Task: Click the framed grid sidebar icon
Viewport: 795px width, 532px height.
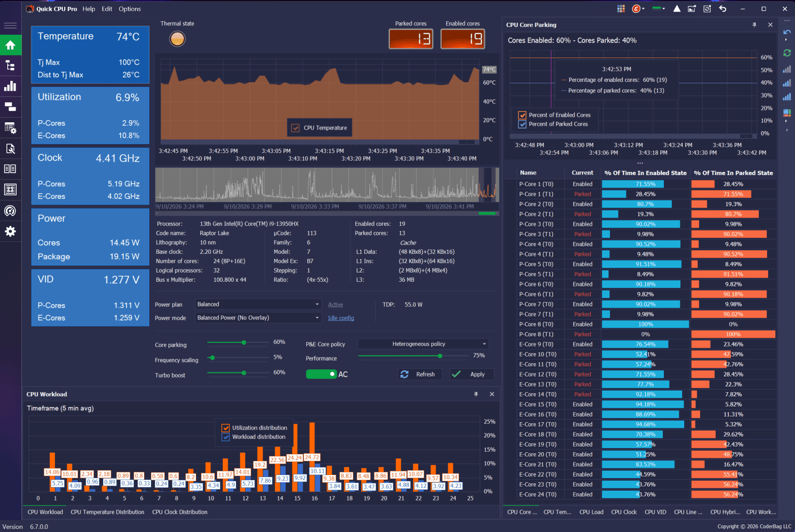Action: click(10, 190)
